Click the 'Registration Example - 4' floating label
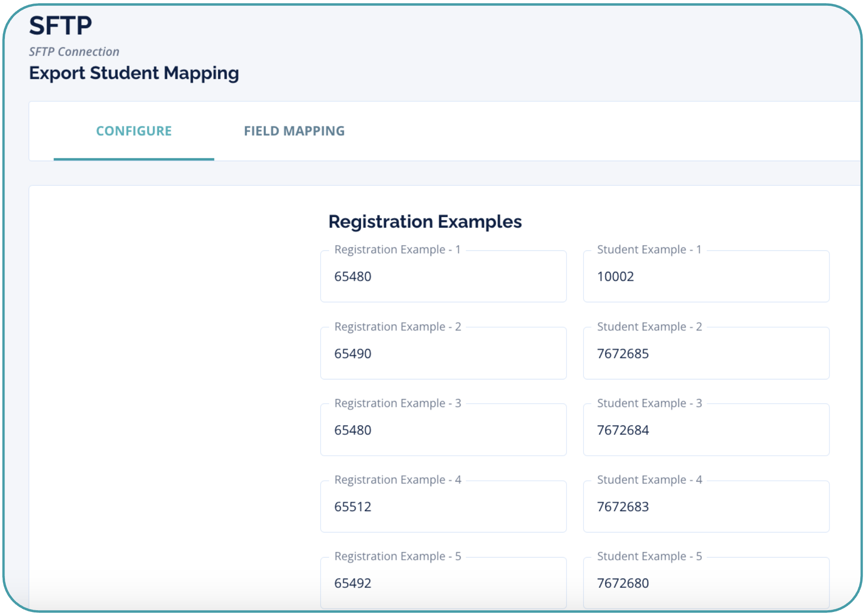867x616 pixels. [397, 480]
